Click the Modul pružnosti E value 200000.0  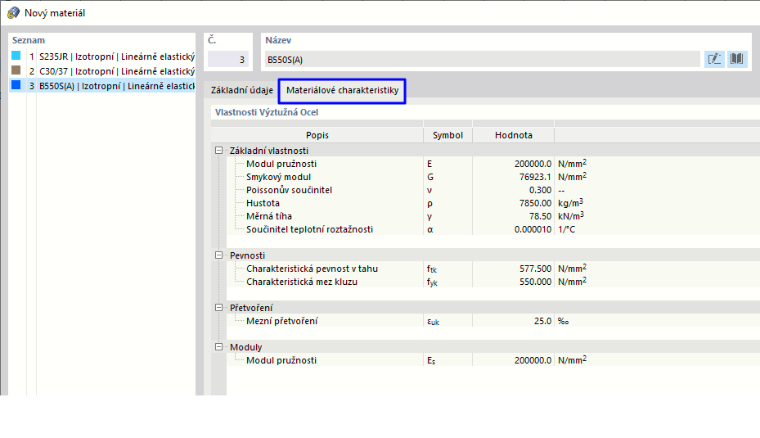pos(533,164)
